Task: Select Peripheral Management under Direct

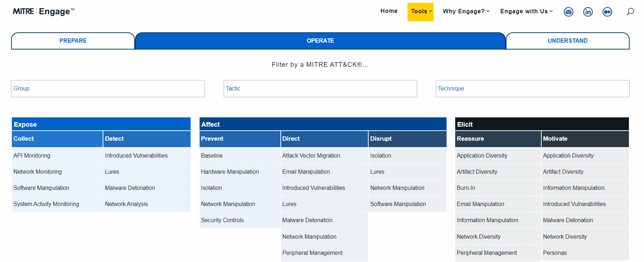Action: coord(312,253)
